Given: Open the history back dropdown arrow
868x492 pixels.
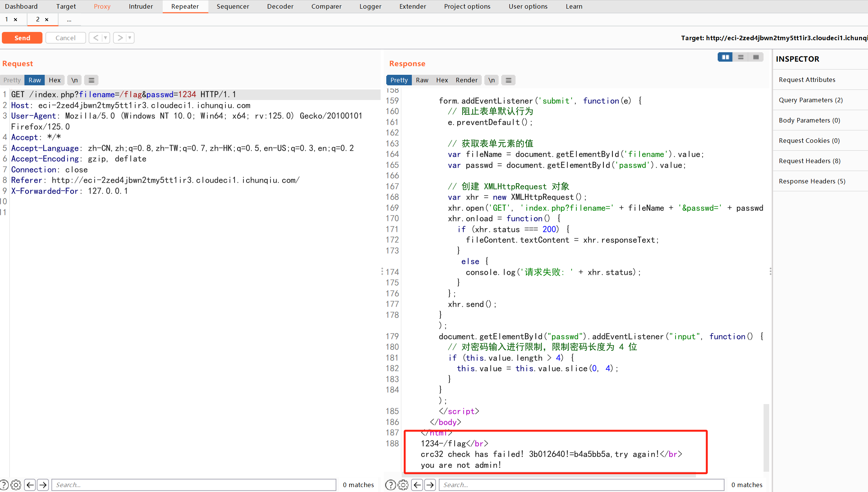Looking at the screenshot, I should pos(106,38).
